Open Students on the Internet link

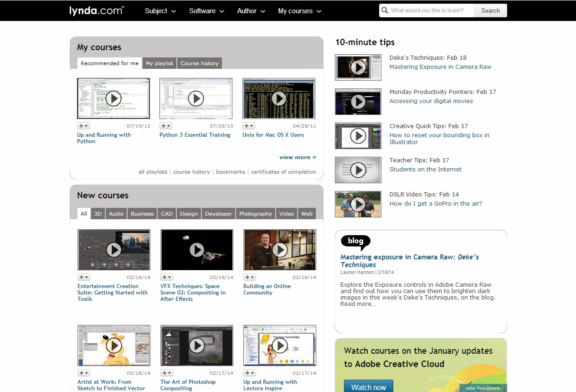426,170
